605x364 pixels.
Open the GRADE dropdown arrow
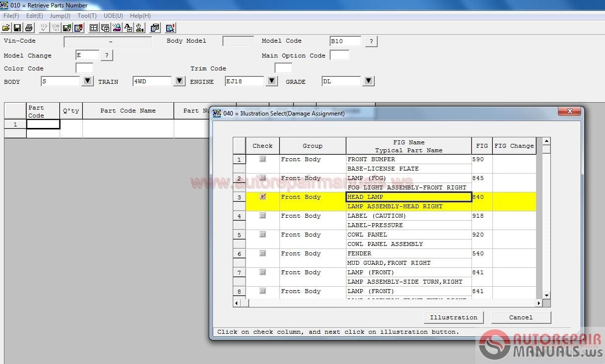[x=368, y=81]
